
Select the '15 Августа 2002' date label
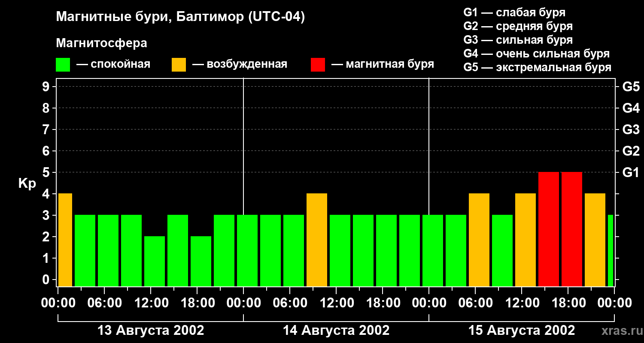tap(521, 331)
